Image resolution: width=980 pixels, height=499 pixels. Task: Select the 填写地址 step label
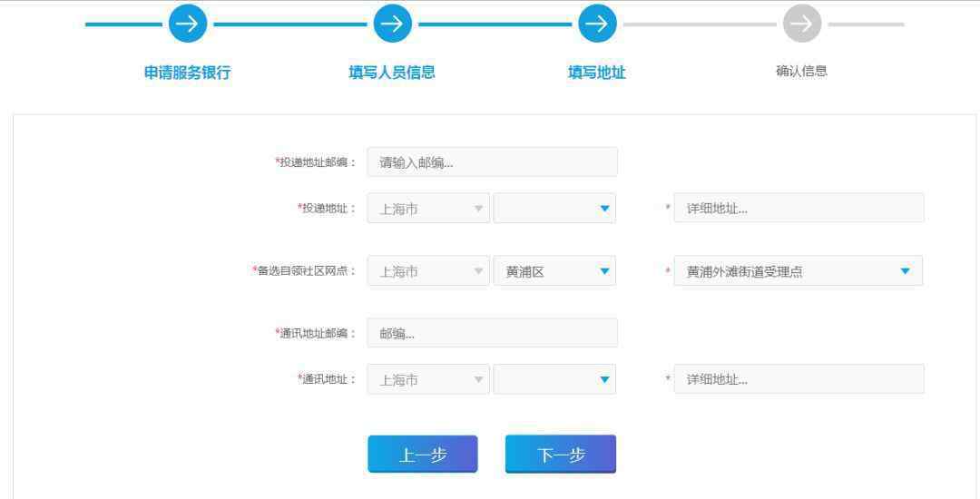pos(597,73)
